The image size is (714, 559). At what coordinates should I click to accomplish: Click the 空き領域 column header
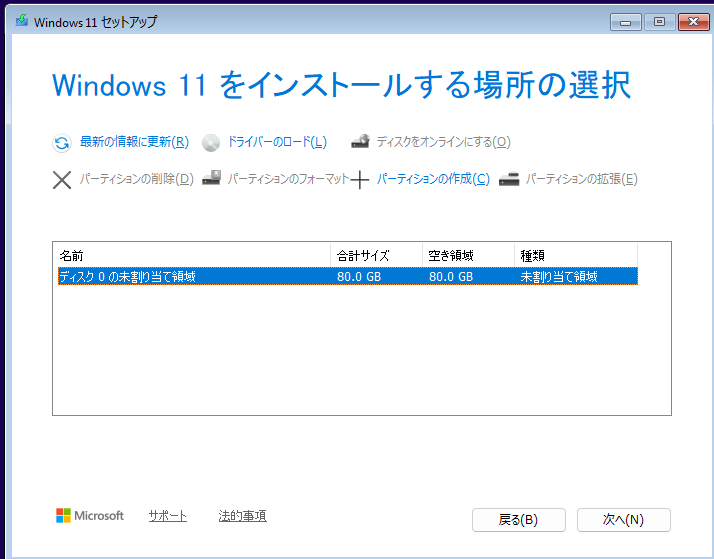click(x=468, y=255)
